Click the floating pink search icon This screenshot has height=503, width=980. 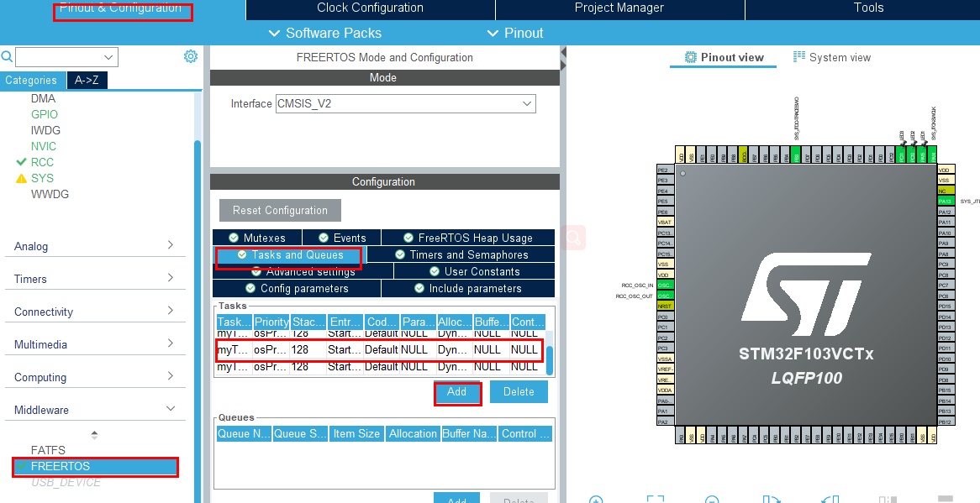tap(573, 238)
